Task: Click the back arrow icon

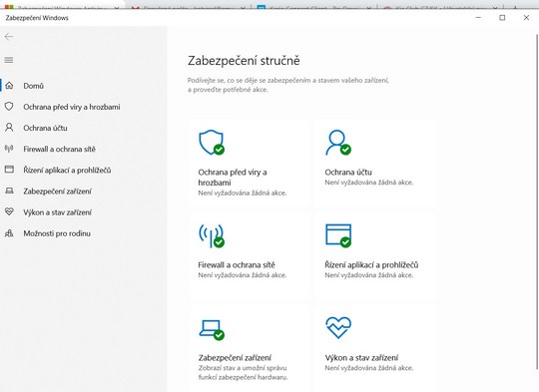Action: pos(9,37)
